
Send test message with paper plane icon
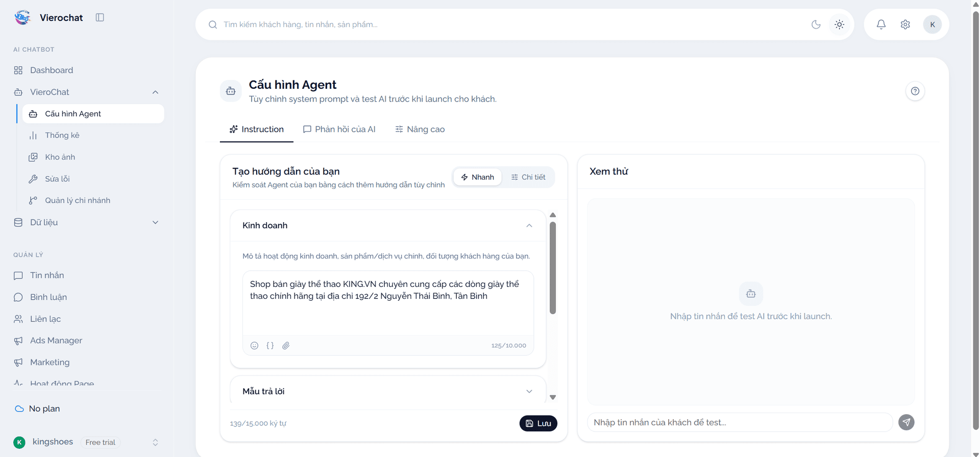pyautogui.click(x=906, y=422)
